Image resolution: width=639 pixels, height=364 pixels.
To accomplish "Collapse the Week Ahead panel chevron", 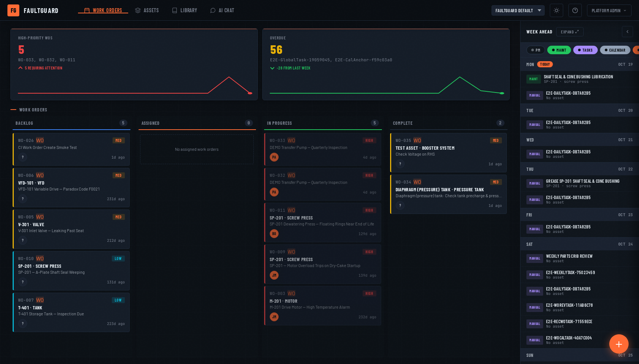I will pos(627,32).
